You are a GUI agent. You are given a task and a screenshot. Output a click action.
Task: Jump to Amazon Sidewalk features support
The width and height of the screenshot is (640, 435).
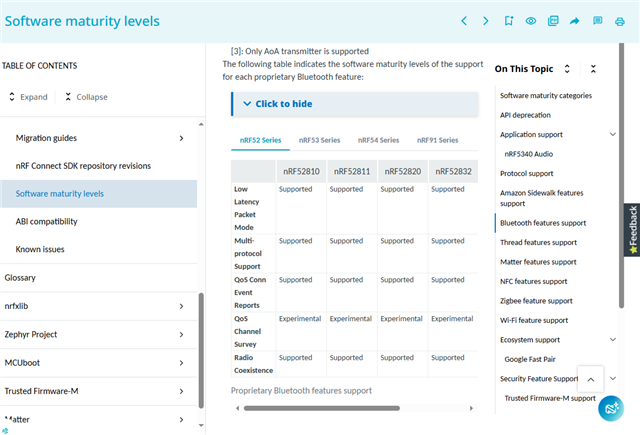(x=542, y=198)
